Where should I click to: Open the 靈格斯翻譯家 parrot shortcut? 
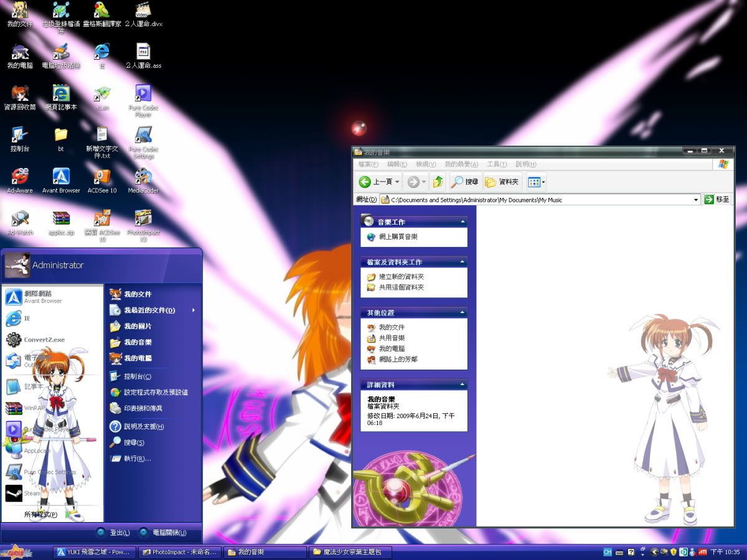(102, 14)
